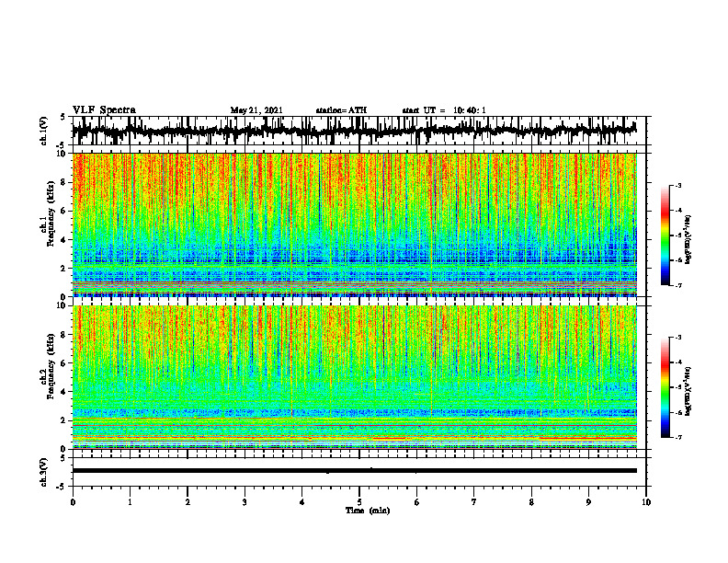728x563 pixels.
Task: Click the ch.1 voltage waveform trace
Action: pos(355,131)
